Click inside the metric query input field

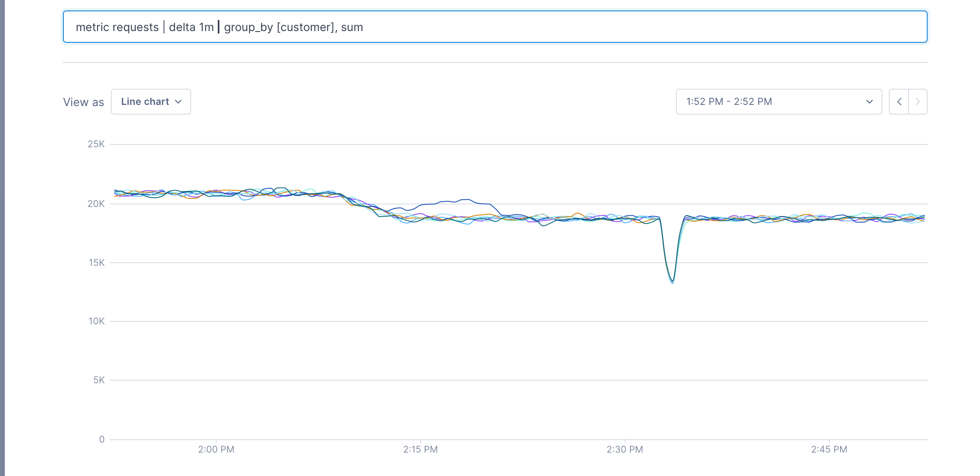(605, 27)
